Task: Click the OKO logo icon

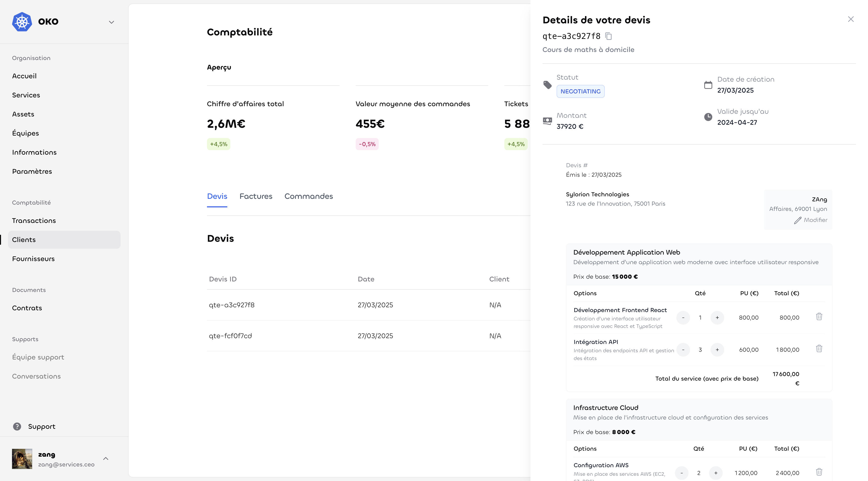Action: click(22, 22)
